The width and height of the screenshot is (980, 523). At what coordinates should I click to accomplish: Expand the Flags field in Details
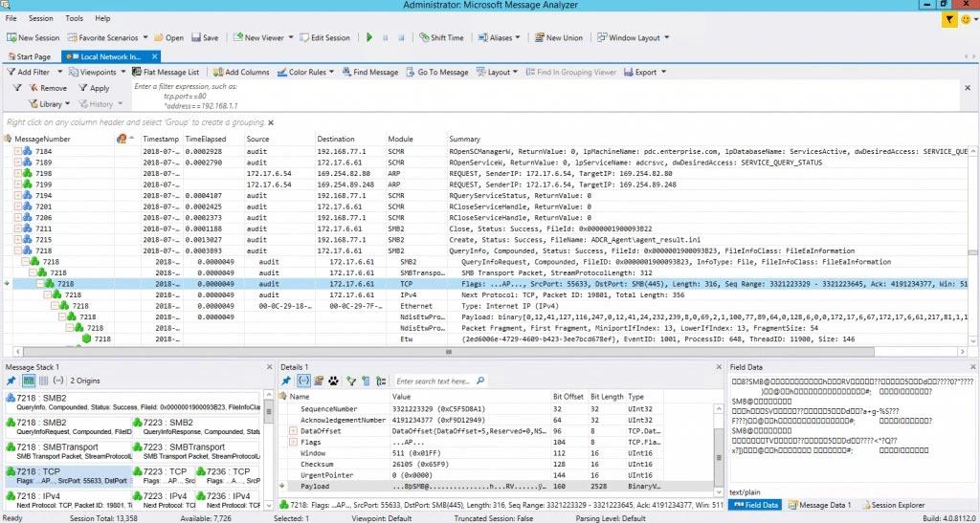[293, 442]
